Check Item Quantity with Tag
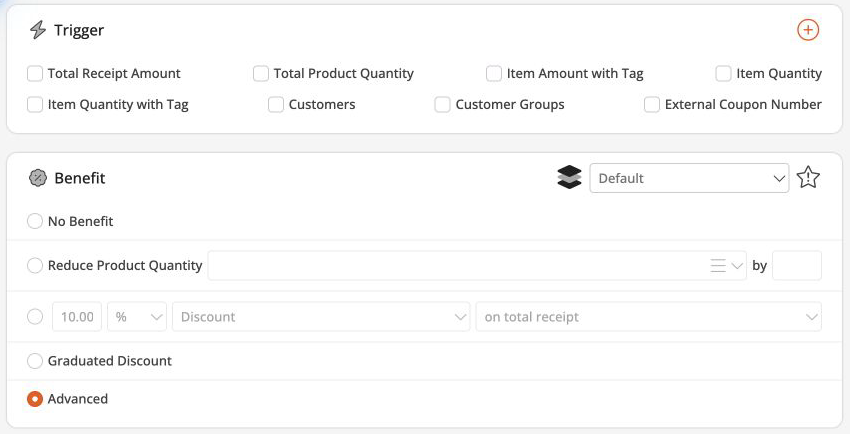 tap(35, 105)
